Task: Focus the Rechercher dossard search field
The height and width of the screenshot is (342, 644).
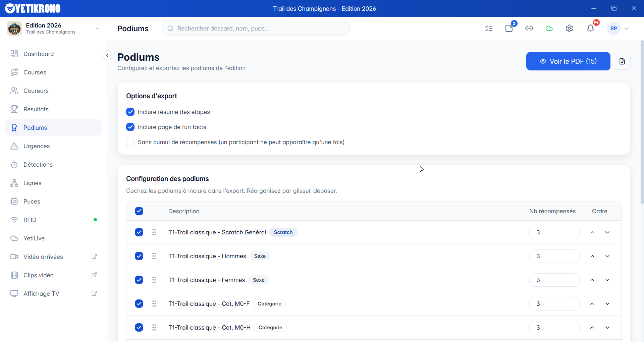Action: pyautogui.click(x=256, y=28)
